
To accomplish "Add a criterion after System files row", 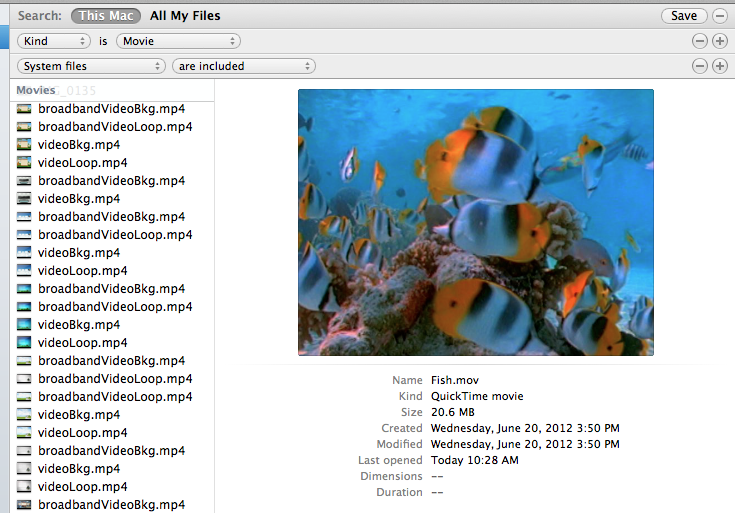I will [720, 66].
